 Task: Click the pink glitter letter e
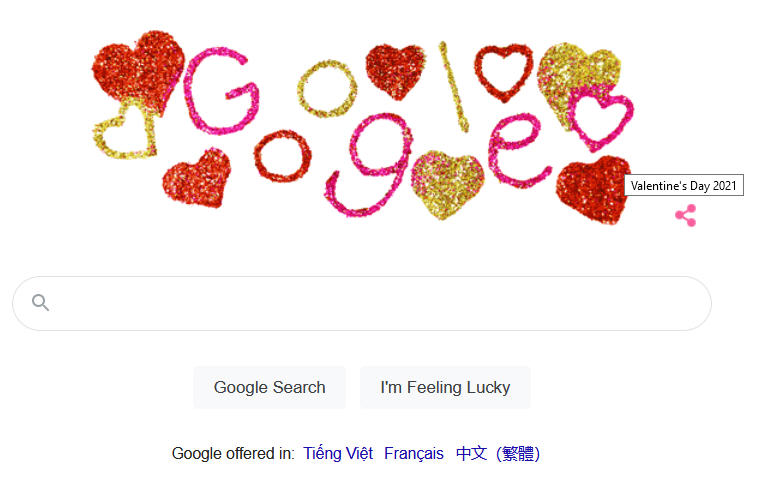[x=518, y=150]
